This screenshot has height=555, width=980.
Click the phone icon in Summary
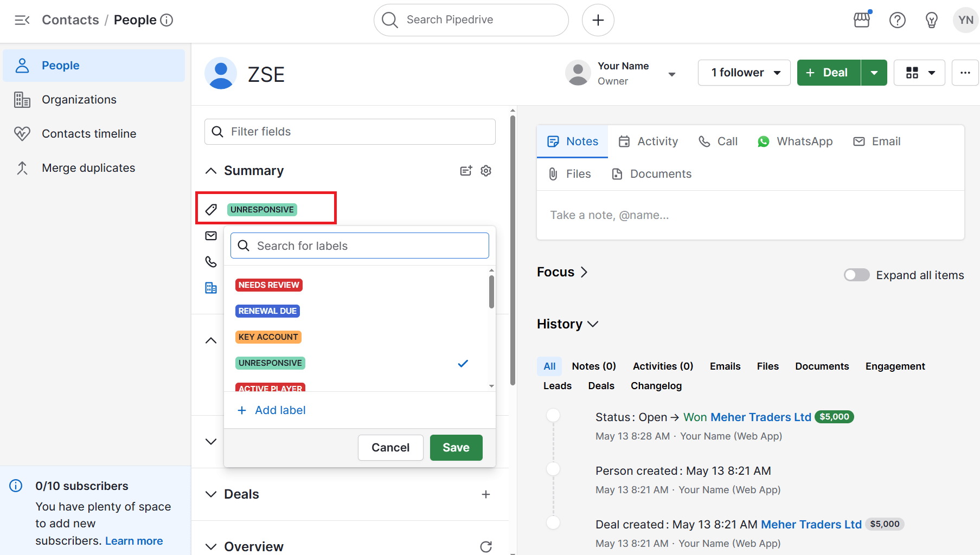(x=211, y=262)
